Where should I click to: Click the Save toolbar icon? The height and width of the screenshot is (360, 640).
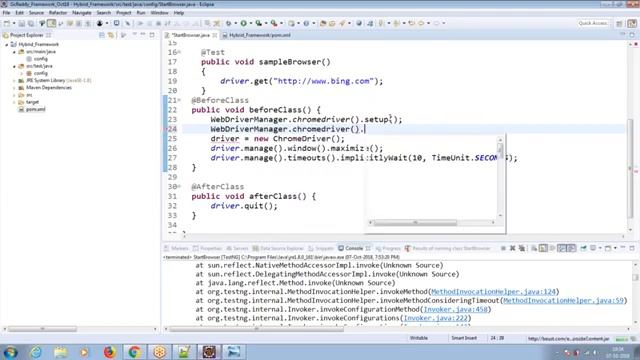click(x=22, y=23)
